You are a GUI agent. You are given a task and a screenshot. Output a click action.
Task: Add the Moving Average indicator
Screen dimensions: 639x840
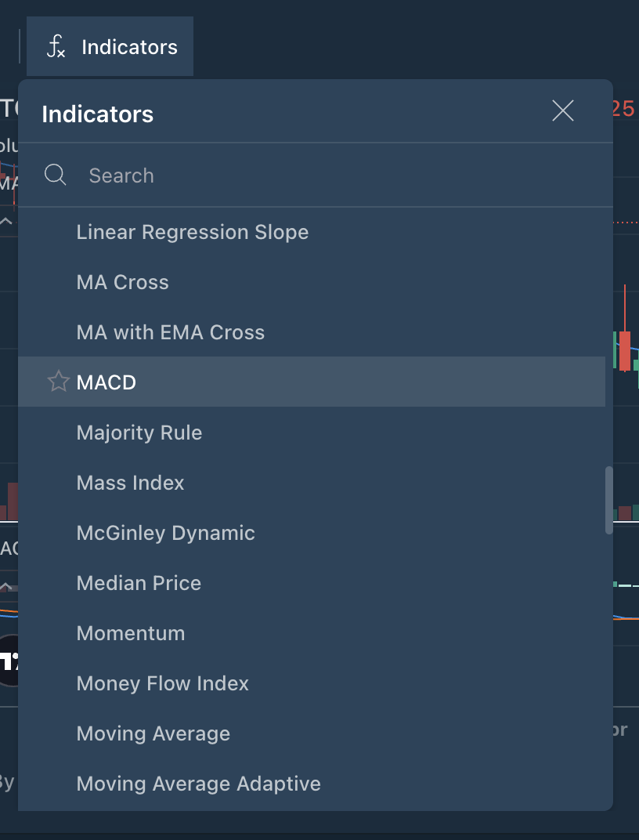(x=153, y=733)
